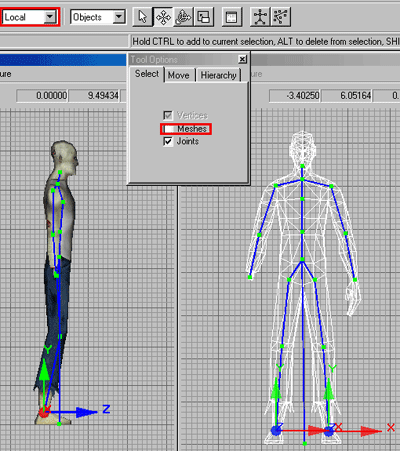This screenshot has width=400, height=451.
Task: Select the arrow pointer select tool
Action: 142,17
